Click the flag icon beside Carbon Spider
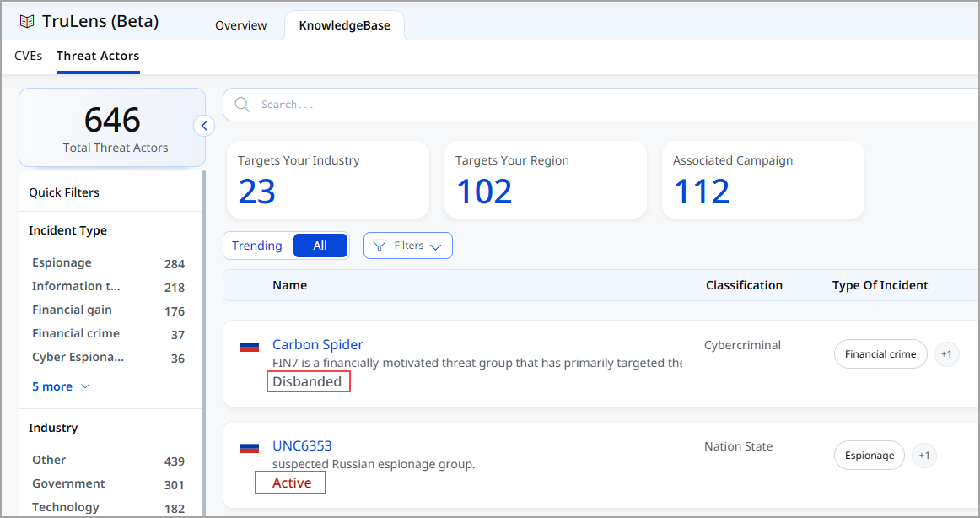980x518 pixels. click(250, 346)
